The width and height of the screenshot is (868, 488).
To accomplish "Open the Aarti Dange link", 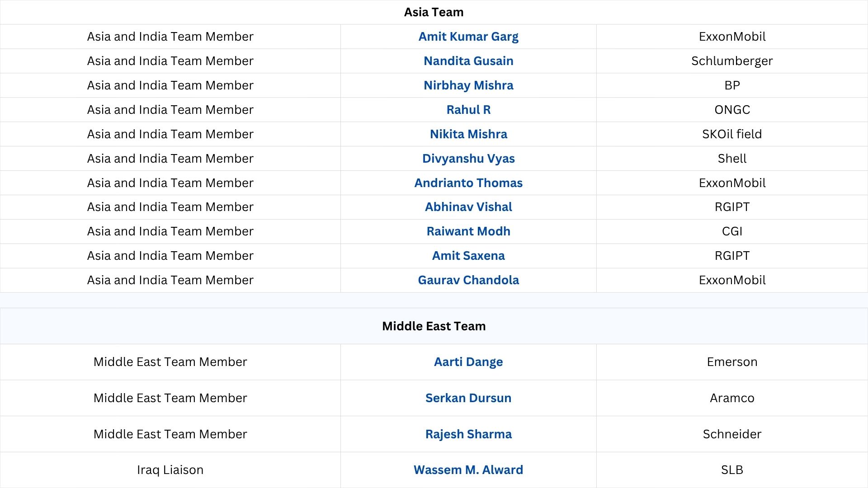I will [x=468, y=362].
